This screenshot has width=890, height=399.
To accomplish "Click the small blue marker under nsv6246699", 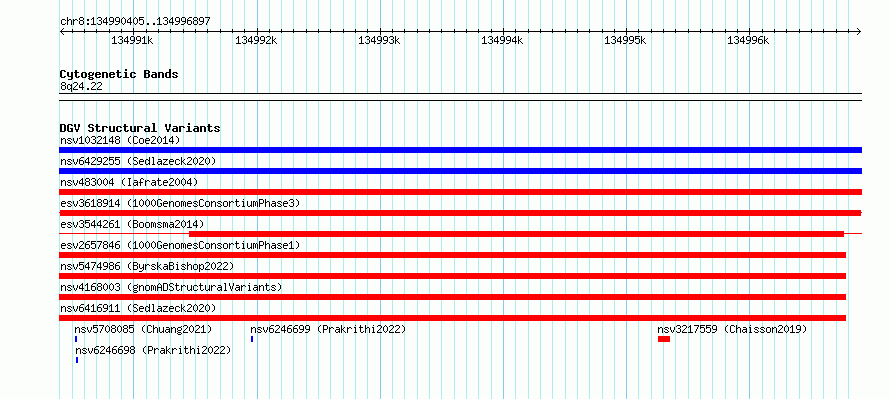I will tap(252, 339).
